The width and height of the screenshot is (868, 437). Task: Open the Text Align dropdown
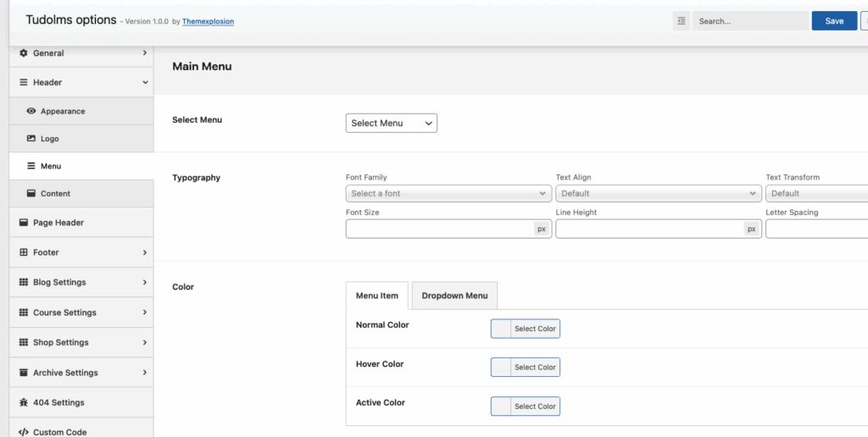pyautogui.click(x=658, y=194)
